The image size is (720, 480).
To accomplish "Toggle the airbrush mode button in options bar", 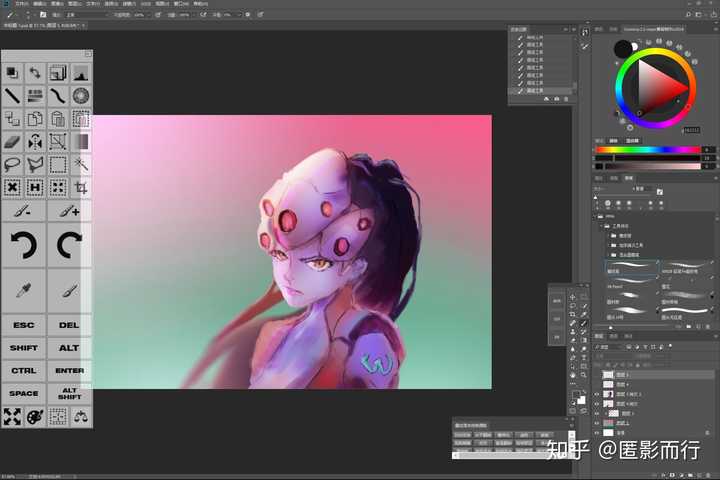I will [203, 15].
